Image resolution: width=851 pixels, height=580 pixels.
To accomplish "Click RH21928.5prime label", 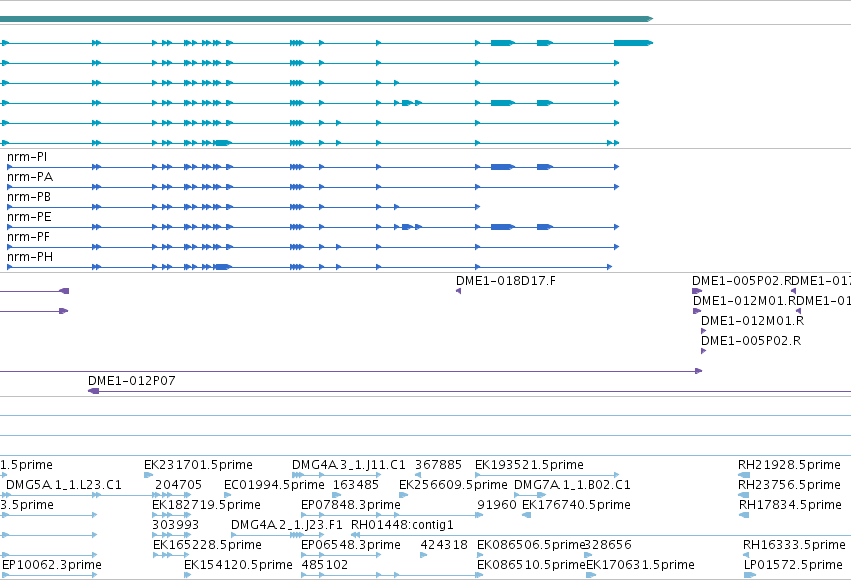I will 789,465.
